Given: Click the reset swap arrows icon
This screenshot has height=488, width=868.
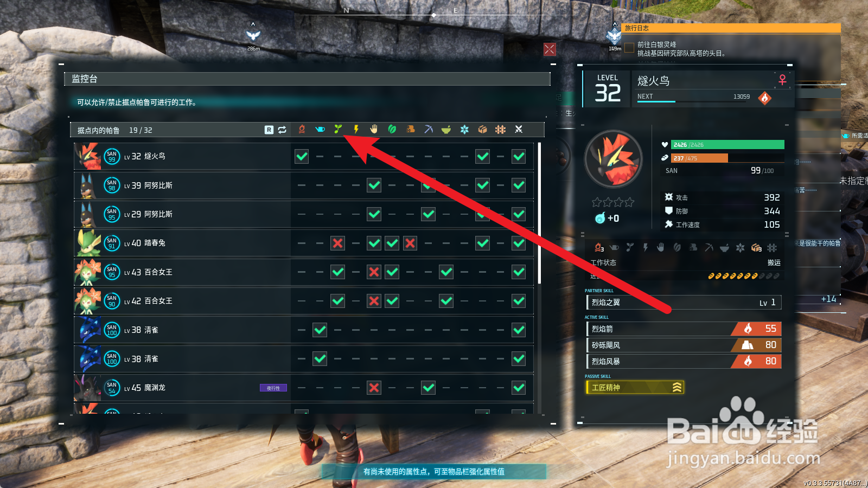Looking at the screenshot, I should point(282,130).
